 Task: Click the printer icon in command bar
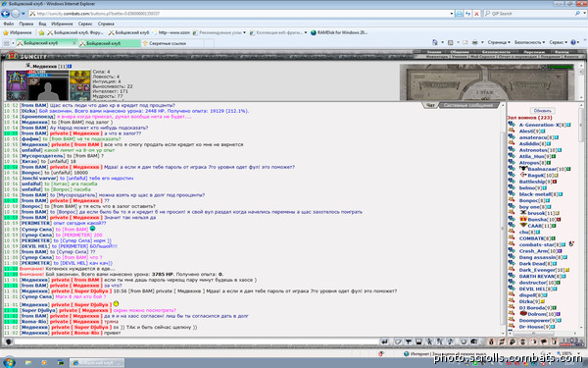point(474,42)
